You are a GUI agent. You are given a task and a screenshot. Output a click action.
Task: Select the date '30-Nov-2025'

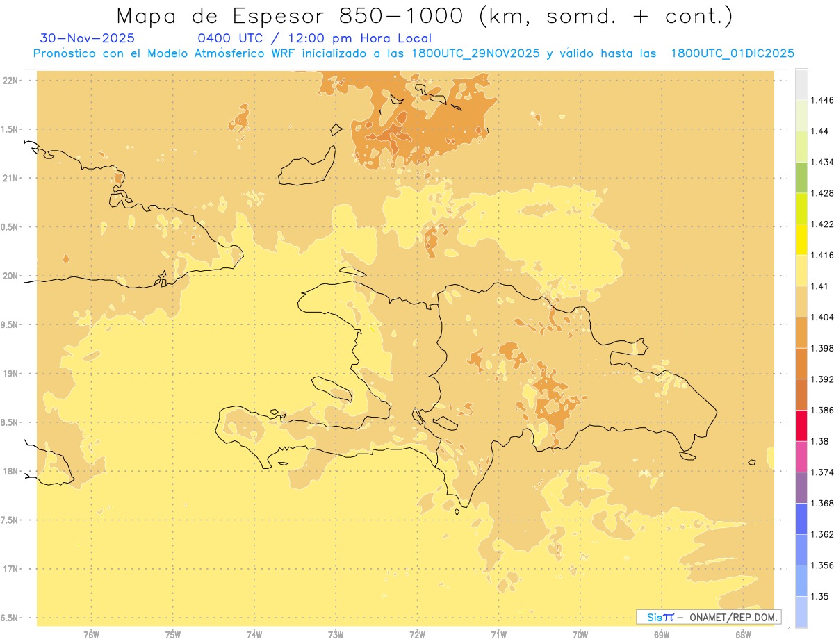88,38
